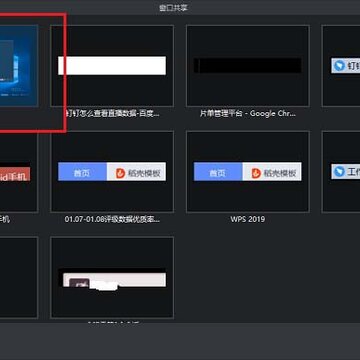Viewport: 360px width, 360px height.
Task: Select the 首页 tab in the 01.07-01.08 window preview
Action: 82,172
